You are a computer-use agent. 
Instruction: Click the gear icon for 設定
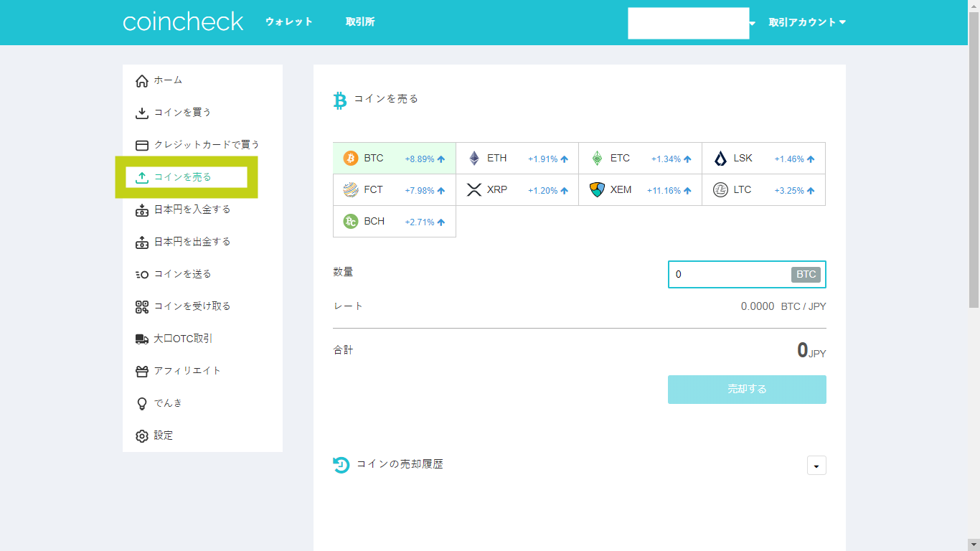142,435
